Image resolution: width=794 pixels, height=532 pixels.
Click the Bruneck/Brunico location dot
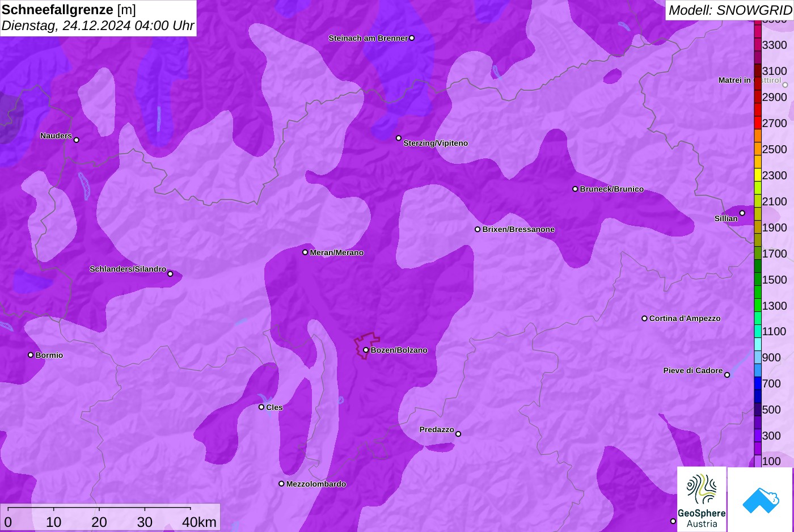575,189
